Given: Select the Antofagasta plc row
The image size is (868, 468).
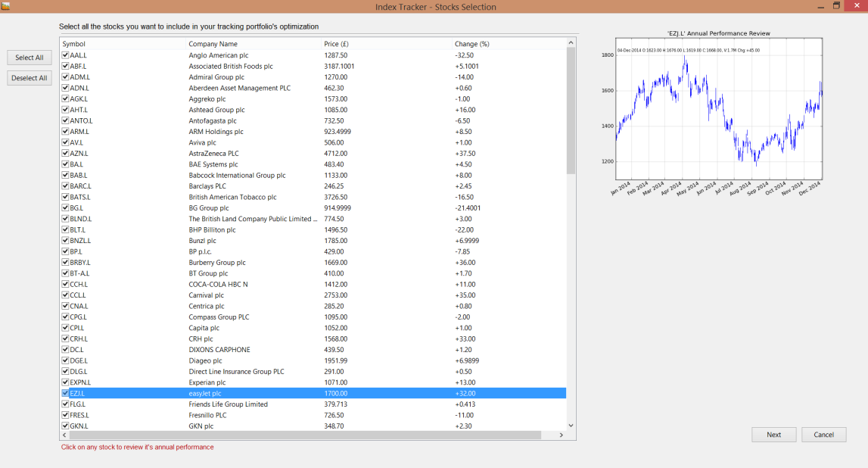Looking at the screenshot, I should coord(313,120).
